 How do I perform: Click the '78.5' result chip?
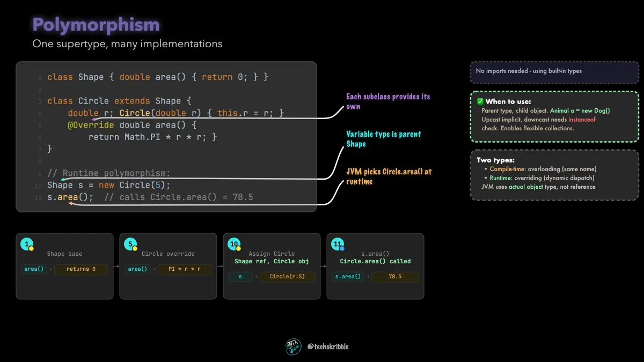point(395,277)
